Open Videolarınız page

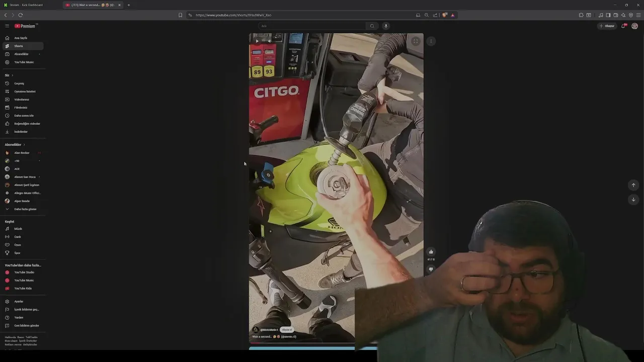click(23, 100)
